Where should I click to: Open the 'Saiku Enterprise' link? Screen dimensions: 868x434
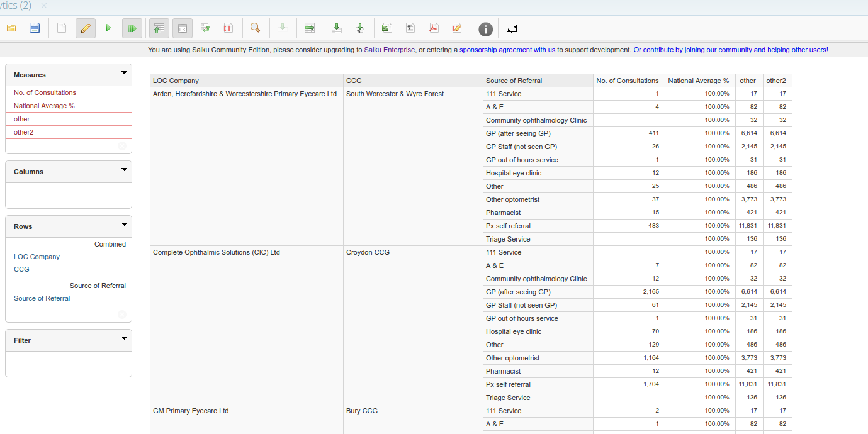click(389, 50)
